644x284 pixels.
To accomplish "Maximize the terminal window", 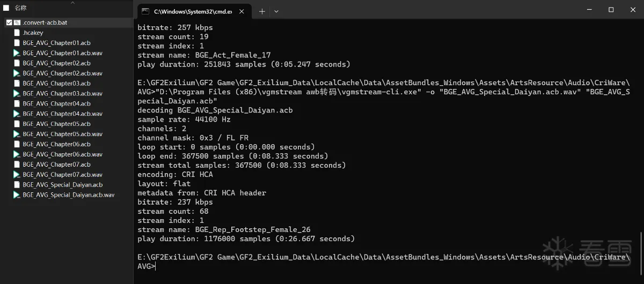I will 611,10.
